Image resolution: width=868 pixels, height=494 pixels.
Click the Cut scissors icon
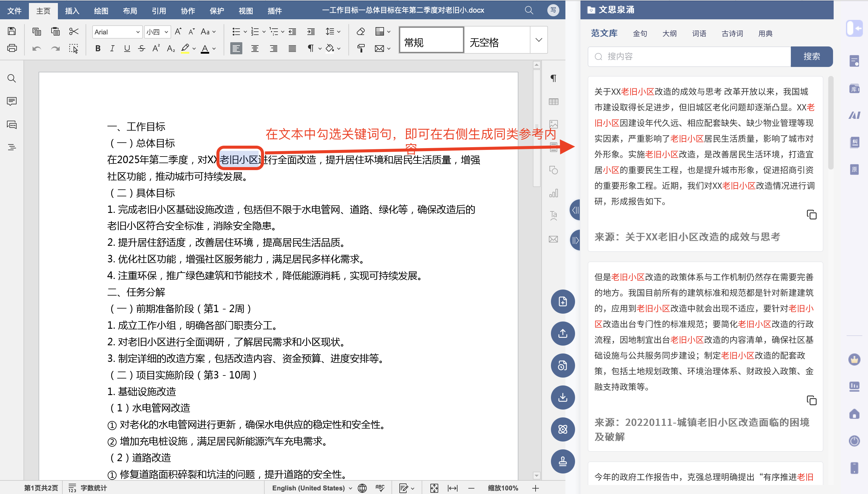click(x=74, y=32)
